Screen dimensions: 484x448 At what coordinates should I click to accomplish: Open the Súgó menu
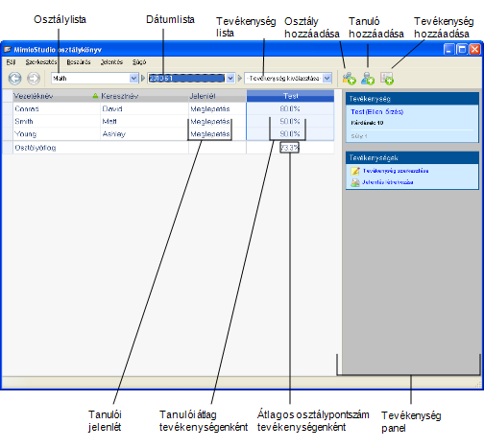pyautogui.click(x=139, y=62)
